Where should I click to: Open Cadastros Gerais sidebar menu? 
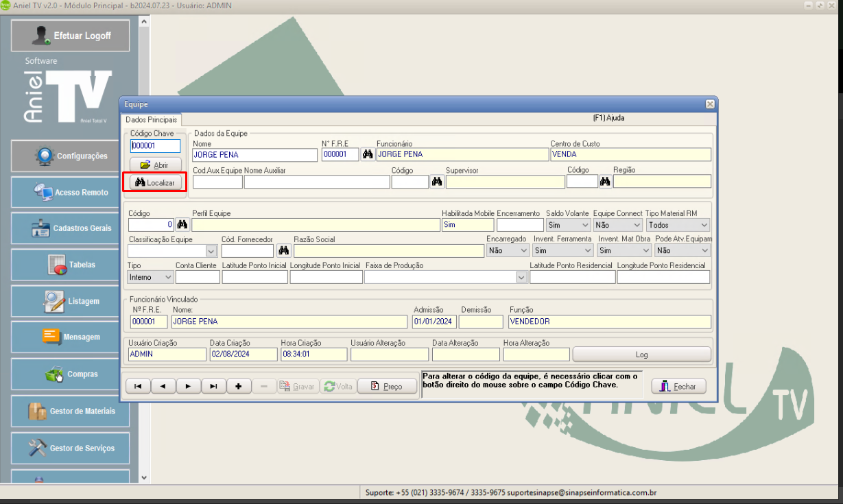tap(70, 228)
